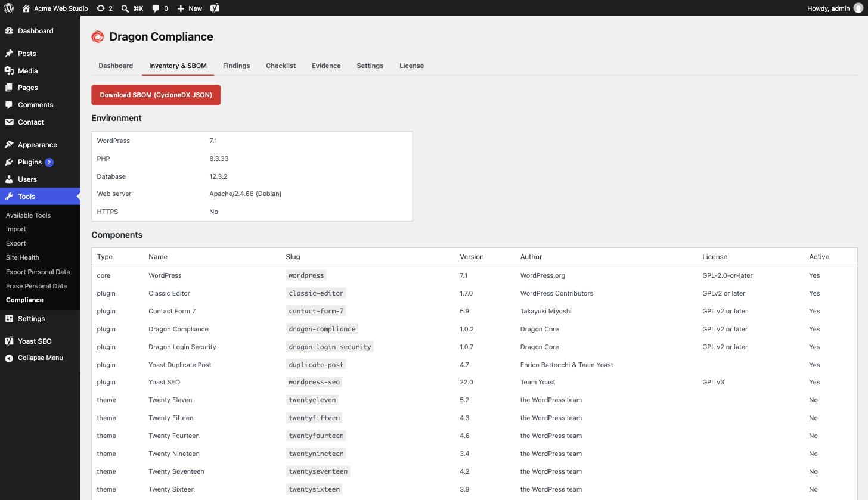Open Erase Personal Data link
868x500 pixels.
(36, 286)
